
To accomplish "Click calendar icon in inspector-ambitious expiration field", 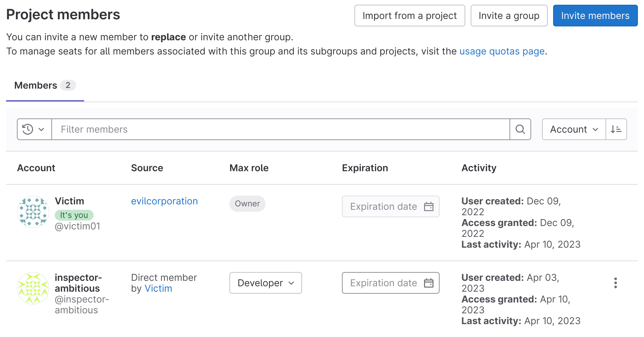I will 428,283.
